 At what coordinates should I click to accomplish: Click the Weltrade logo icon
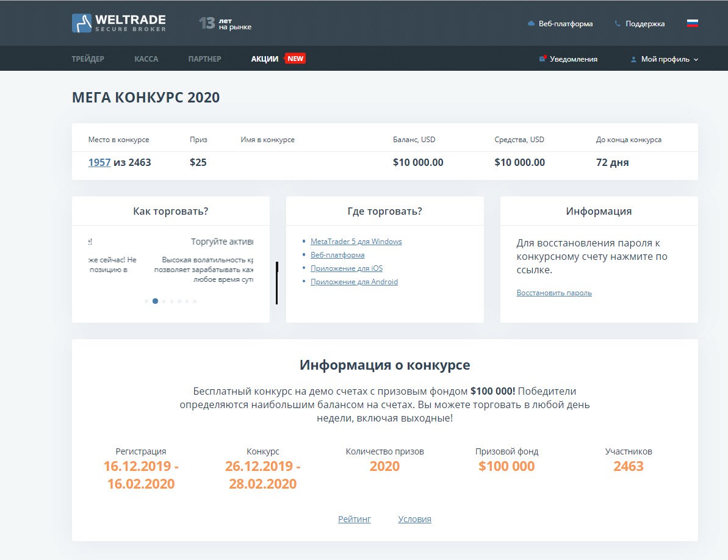(82, 23)
